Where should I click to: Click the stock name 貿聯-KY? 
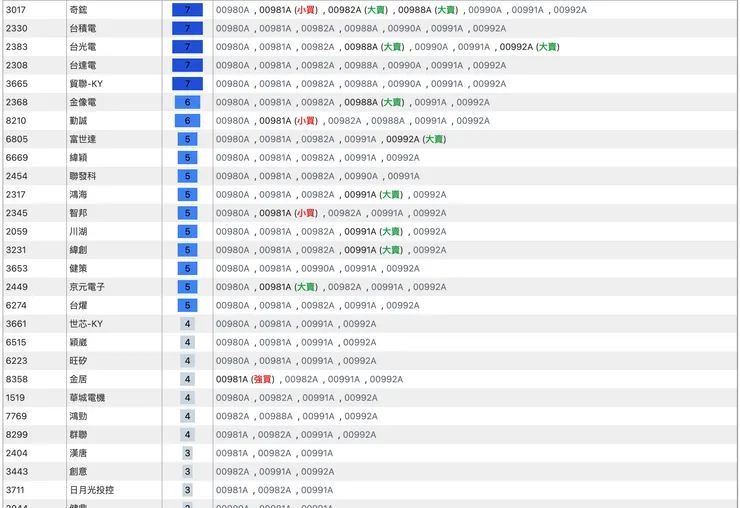click(x=86, y=84)
